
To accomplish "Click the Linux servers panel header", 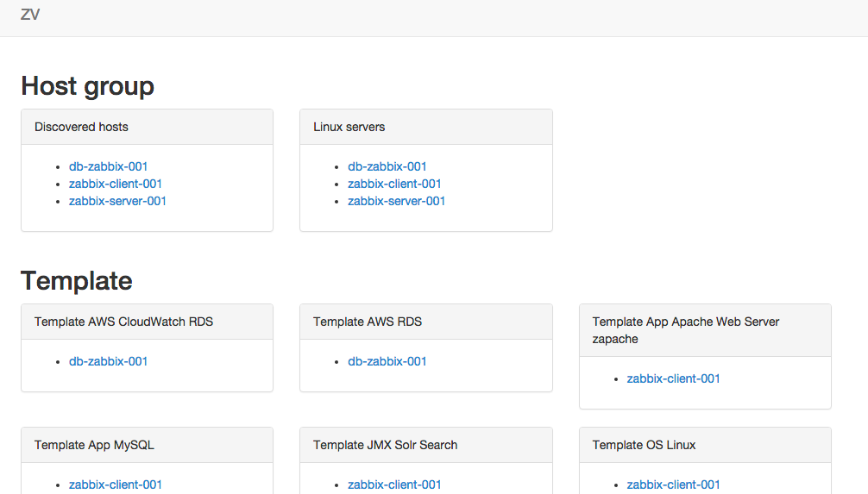I will 425,128.
